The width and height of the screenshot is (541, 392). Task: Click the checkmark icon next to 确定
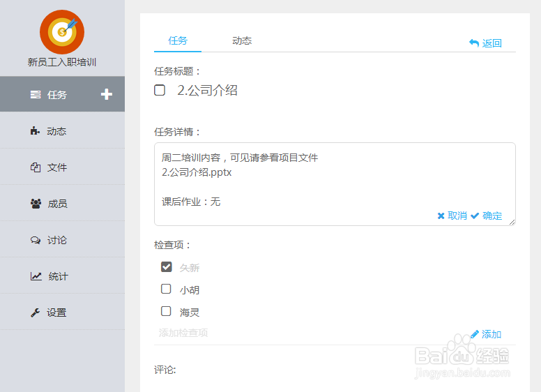475,216
